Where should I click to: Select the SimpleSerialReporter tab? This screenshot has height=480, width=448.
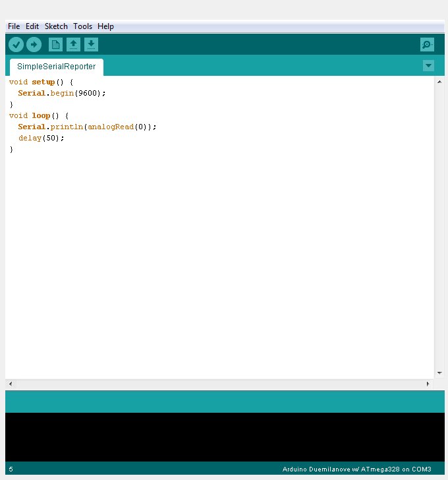click(57, 67)
